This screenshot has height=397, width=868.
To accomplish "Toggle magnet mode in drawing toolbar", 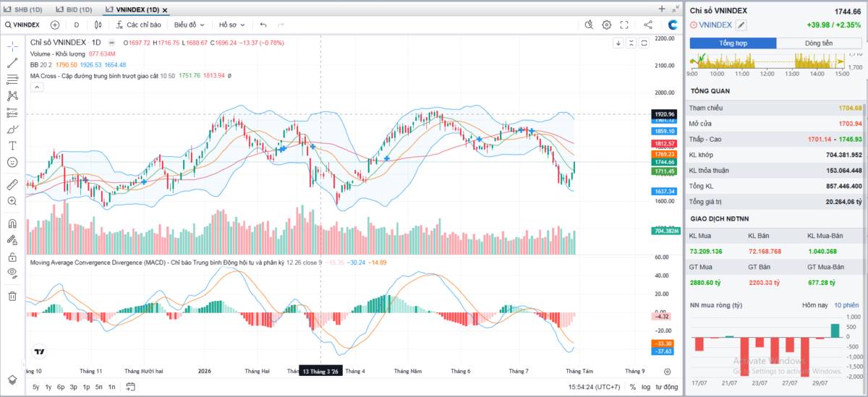I will pos(12,223).
